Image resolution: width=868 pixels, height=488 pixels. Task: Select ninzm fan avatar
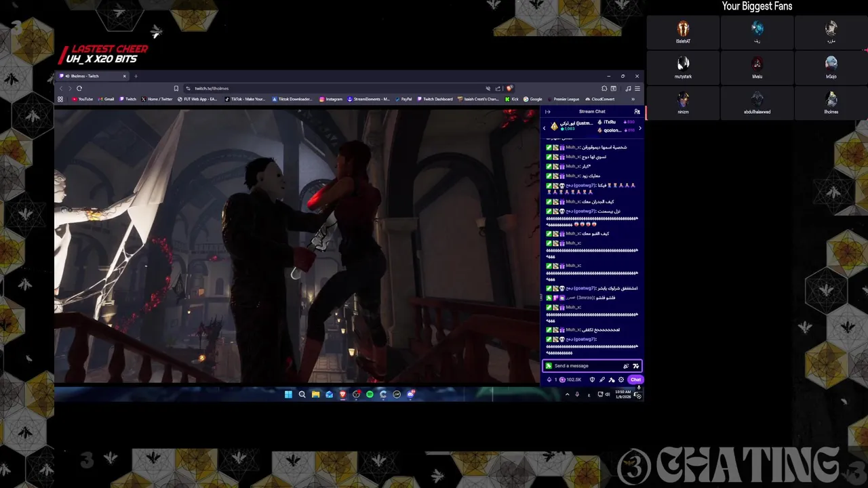(683, 99)
